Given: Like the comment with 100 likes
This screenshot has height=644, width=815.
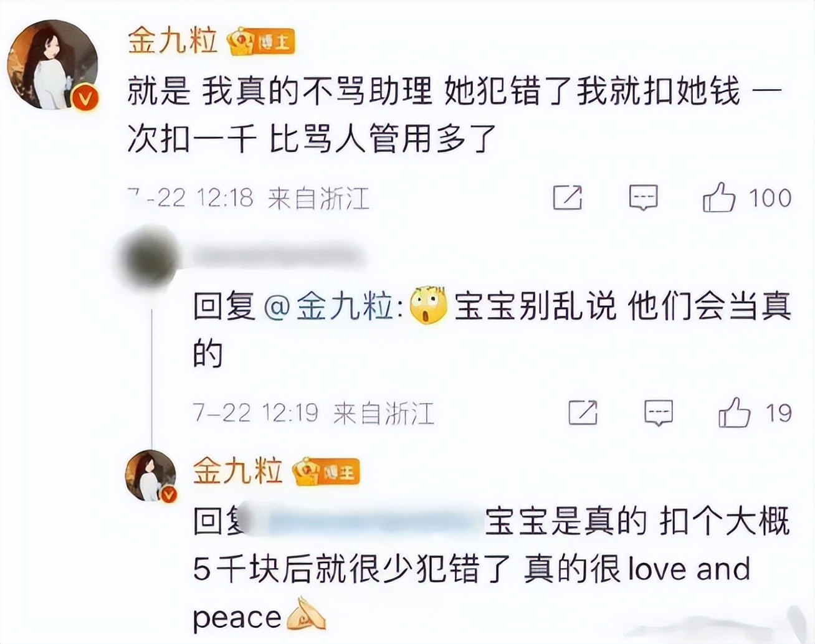Looking at the screenshot, I should [x=746, y=198].
